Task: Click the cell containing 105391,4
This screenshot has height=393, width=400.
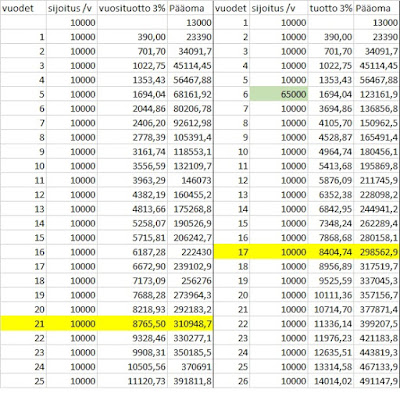Action: (x=190, y=137)
